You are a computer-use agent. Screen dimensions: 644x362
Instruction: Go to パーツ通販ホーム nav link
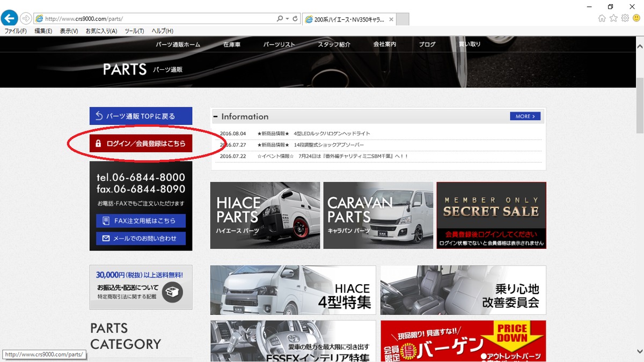(178, 45)
